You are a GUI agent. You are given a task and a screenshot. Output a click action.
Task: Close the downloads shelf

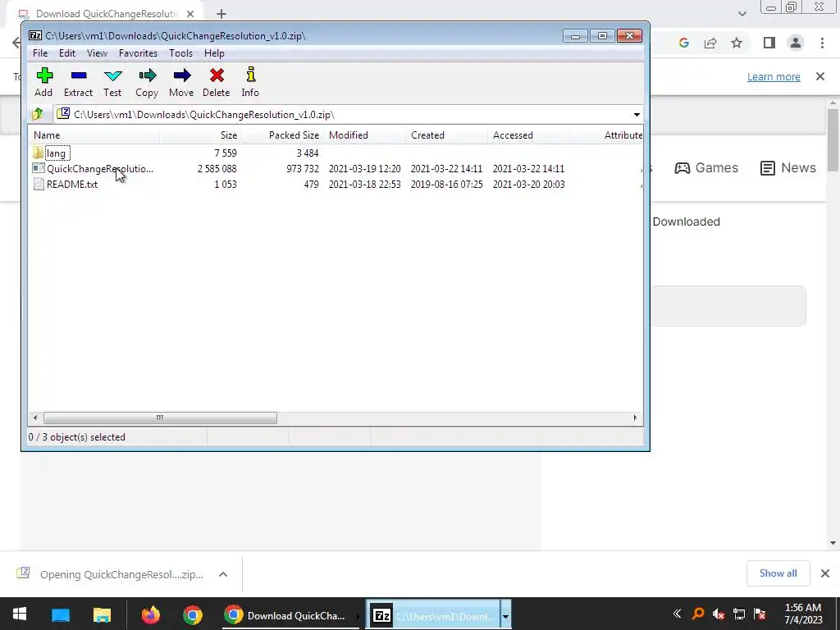click(x=825, y=573)
